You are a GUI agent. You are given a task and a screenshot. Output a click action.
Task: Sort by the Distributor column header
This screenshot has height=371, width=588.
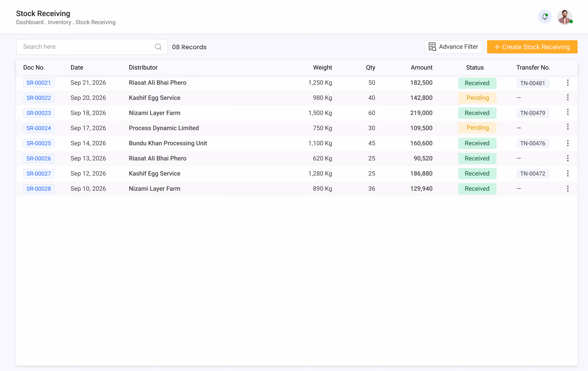(x=143, y=68)
